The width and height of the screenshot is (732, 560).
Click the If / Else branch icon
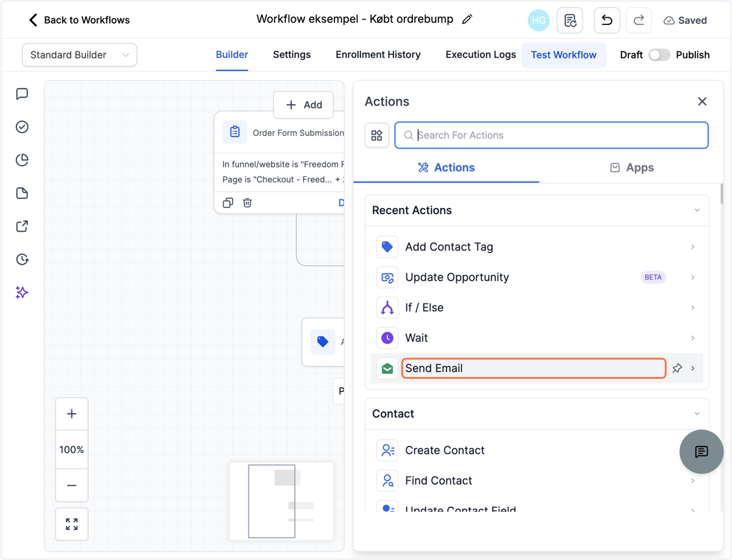(387, 308)
